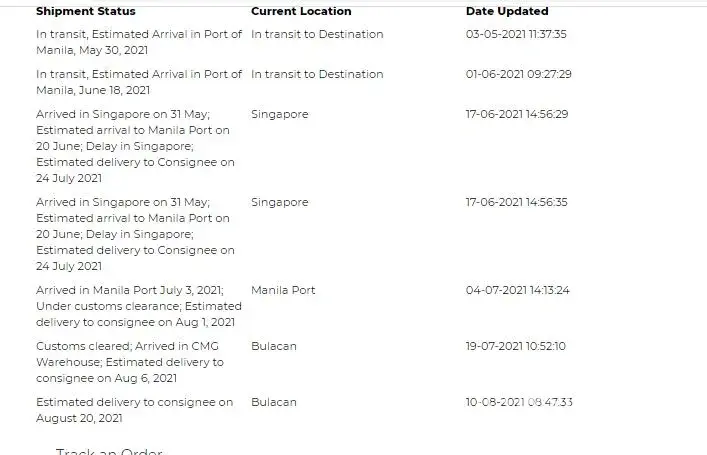707x455 pixels.
Task: Click the Date Updated column header
Action: coord(507,12)
